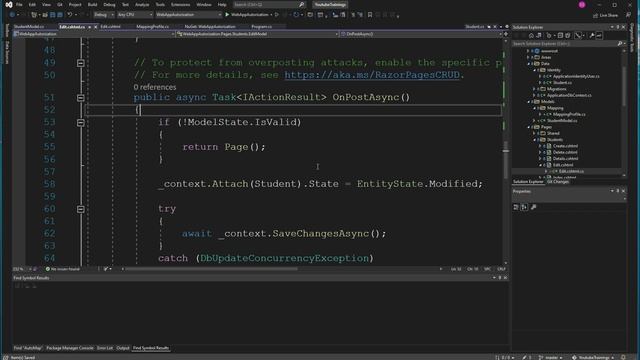Switch to the Error List tab
Screen dimensions: 640x360
(104, 348)
